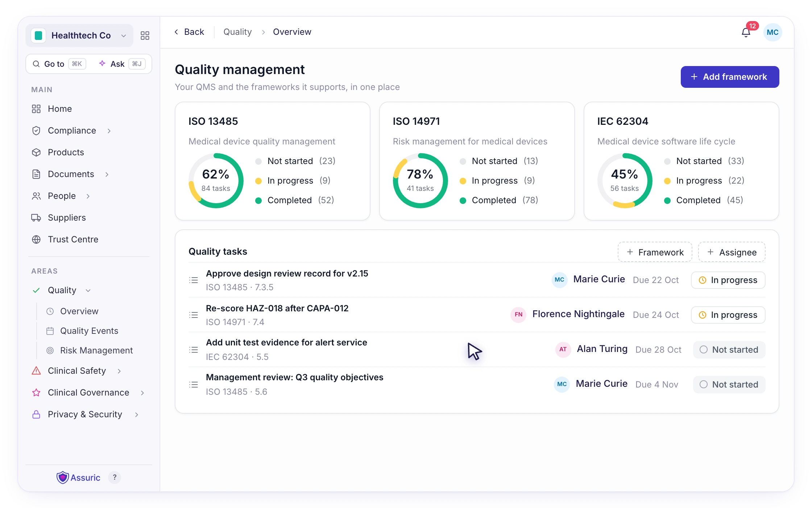Add an Assignee filter
Viewport: 812px width, 508px height.
[x=732, y=252]
